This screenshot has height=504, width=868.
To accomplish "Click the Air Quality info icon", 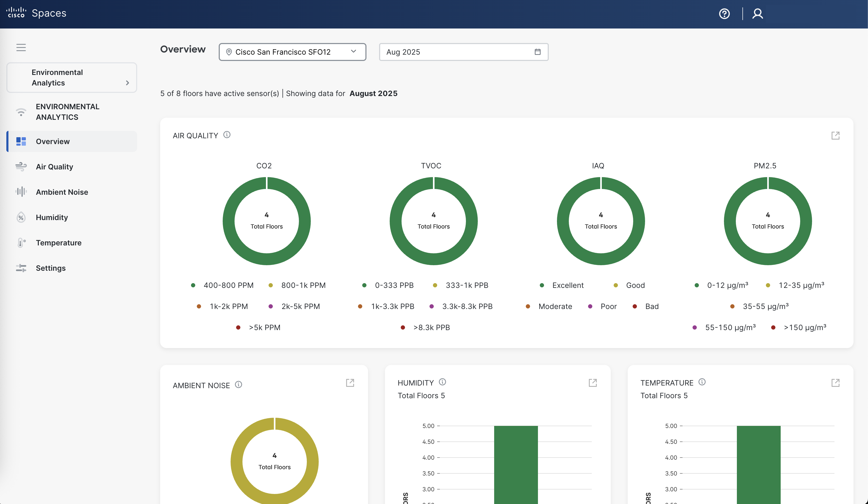I will (x=227, y=135).
